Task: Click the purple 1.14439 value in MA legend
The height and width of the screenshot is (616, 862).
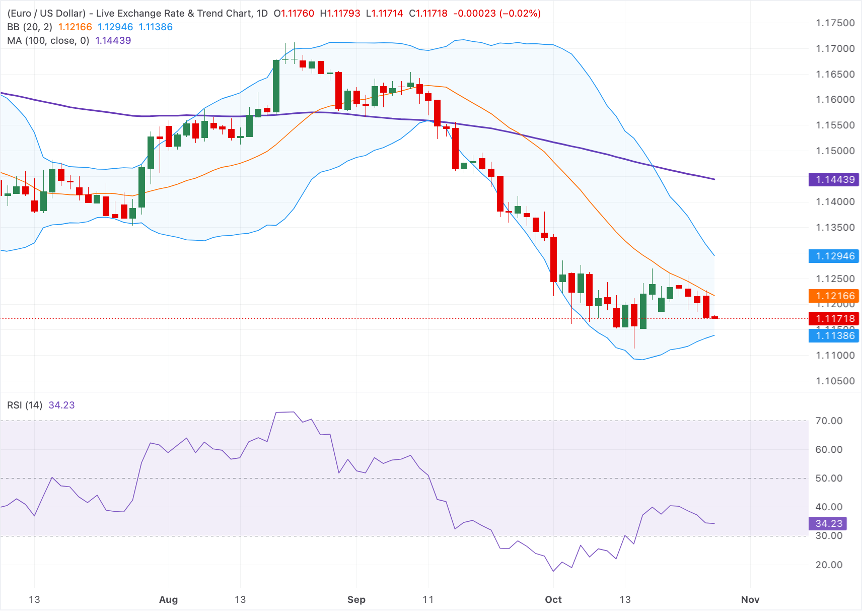Action: (x=113, y=40)
